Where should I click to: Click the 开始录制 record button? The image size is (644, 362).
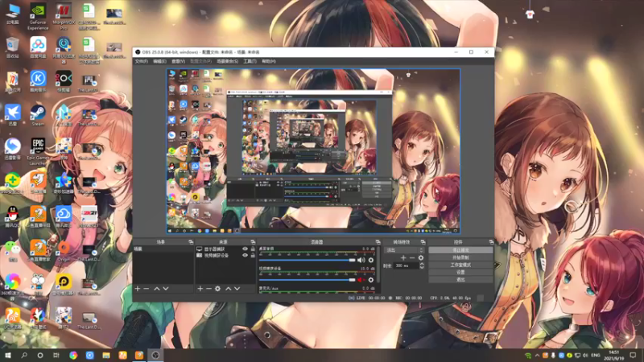coord(460,257)
